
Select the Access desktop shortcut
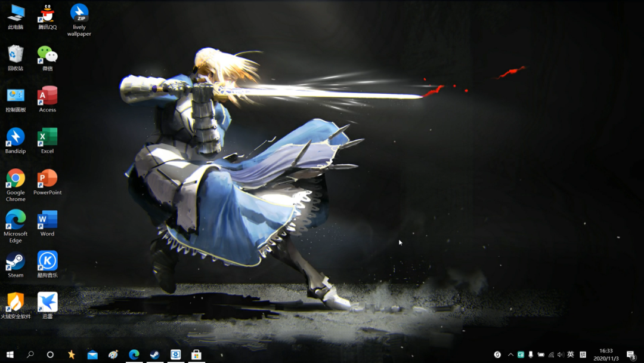click(x=47, y=99)
